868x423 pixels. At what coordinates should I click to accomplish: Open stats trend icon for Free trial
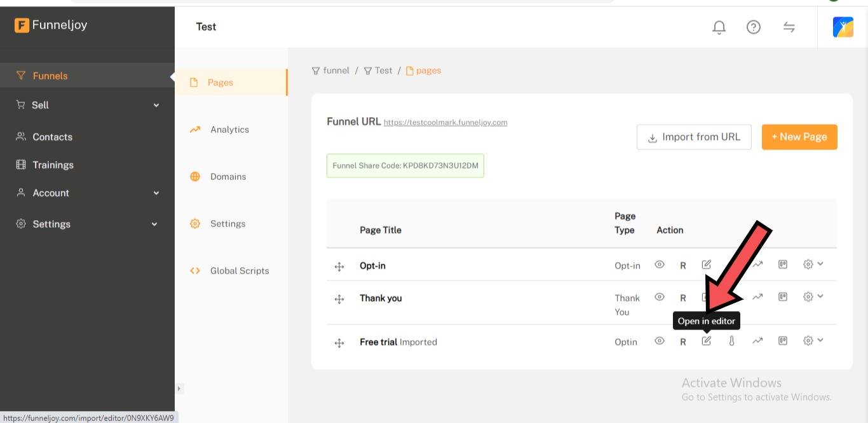pos(757,341)
